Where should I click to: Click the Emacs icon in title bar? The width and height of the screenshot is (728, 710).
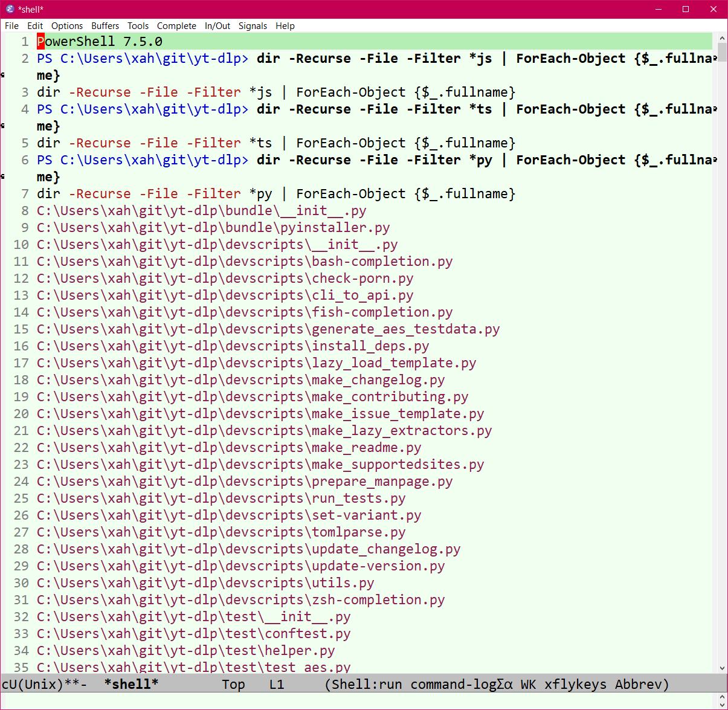(x=10, y=9)
